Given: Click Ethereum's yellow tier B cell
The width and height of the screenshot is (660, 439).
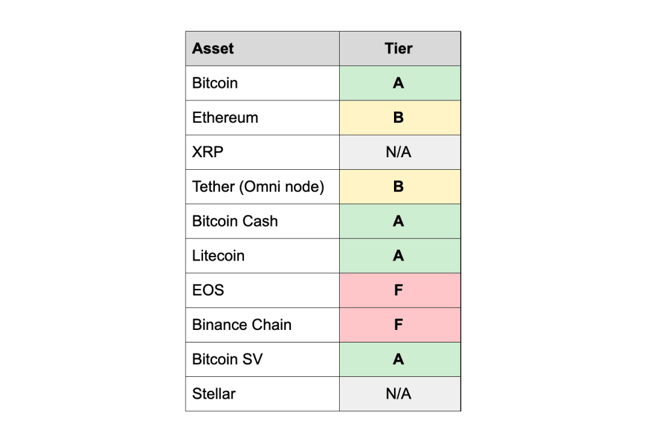Looking at the screenshot, I should click(x=400, y=117).
